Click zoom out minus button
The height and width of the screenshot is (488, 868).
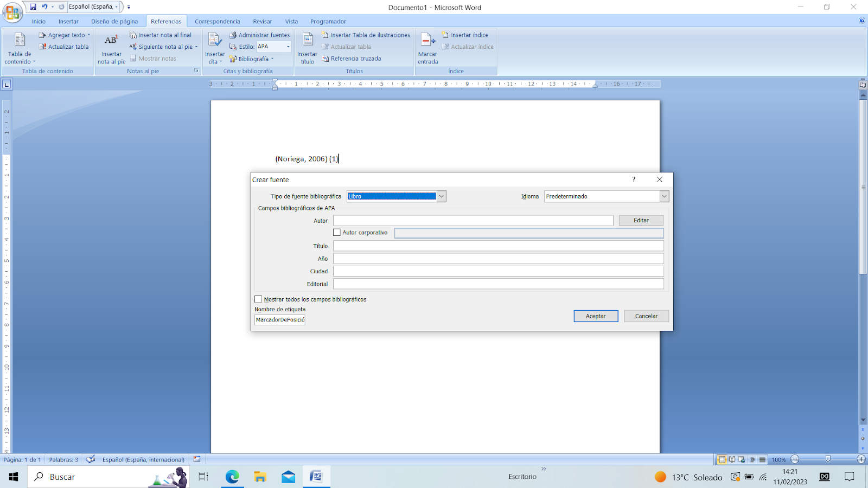[795, 459]
